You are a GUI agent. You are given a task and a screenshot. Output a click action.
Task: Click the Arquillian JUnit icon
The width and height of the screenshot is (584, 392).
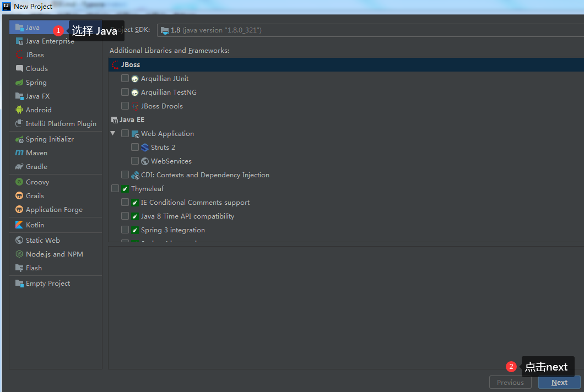coord(135,79)
